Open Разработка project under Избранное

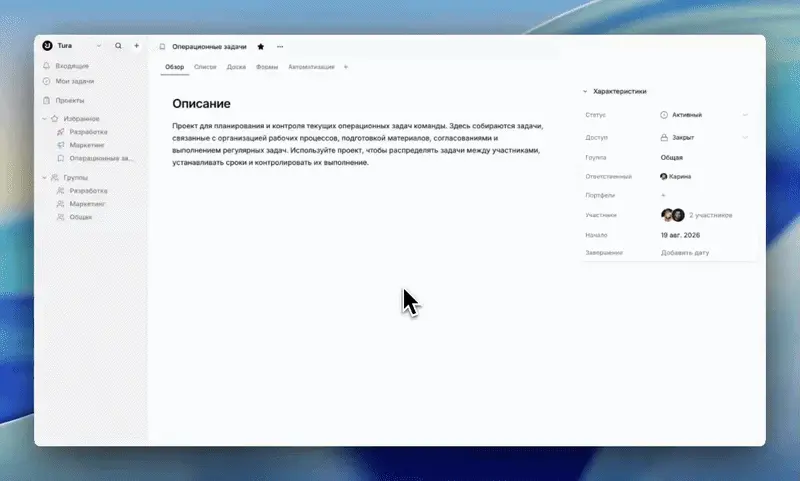(88, 132)
